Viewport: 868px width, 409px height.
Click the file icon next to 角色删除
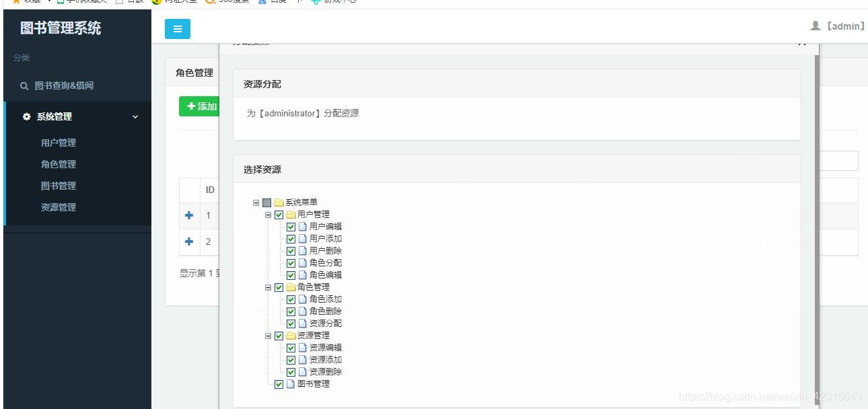(303, 311)
